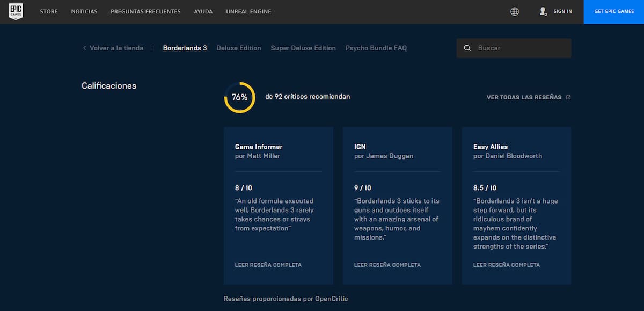Click the IGN card title

coord(360,147)
